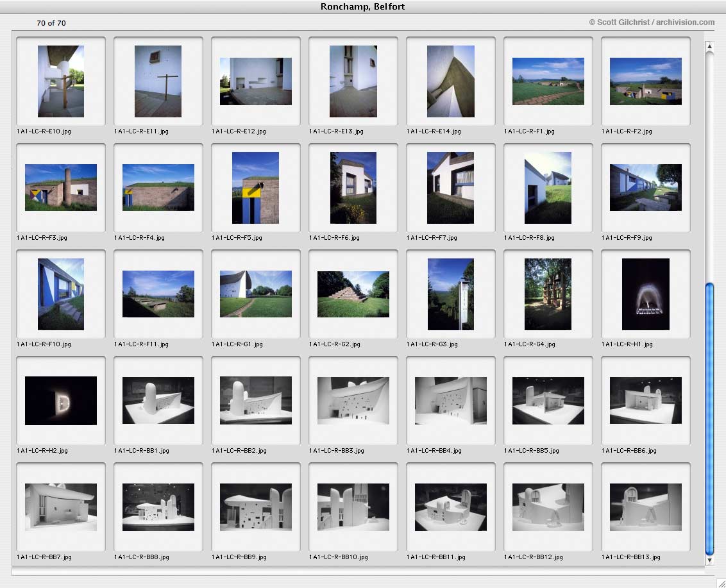Viewport: 726px width, 588px height.
Task: Click filename label 1A1-LC-R-BB7.jpg
Action: 44,557
